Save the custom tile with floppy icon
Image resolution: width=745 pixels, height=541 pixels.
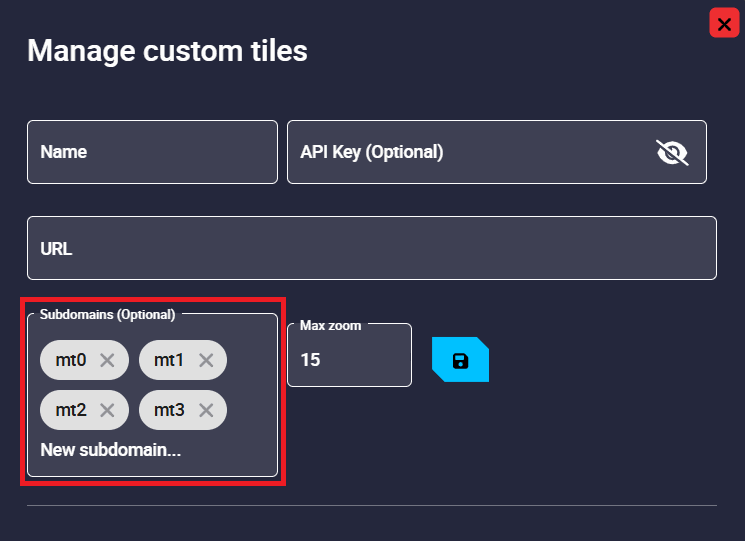pyautogui.click(x=460, y=361)
